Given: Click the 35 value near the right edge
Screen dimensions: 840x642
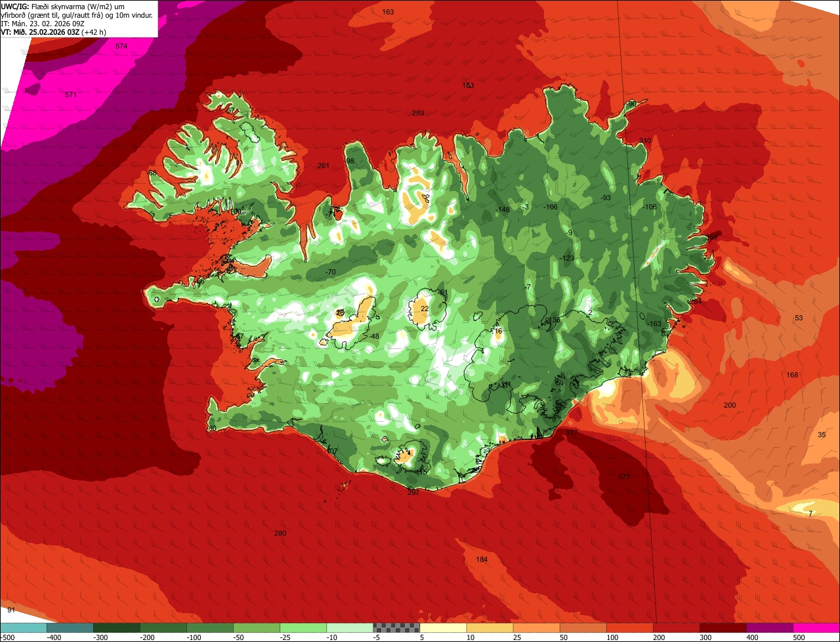Looking at the screenshot, I should 822,435.
